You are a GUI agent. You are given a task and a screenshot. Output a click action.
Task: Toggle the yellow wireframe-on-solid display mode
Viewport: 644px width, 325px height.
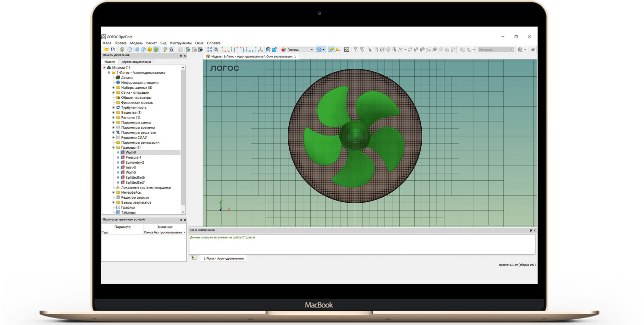click(156, 50)
